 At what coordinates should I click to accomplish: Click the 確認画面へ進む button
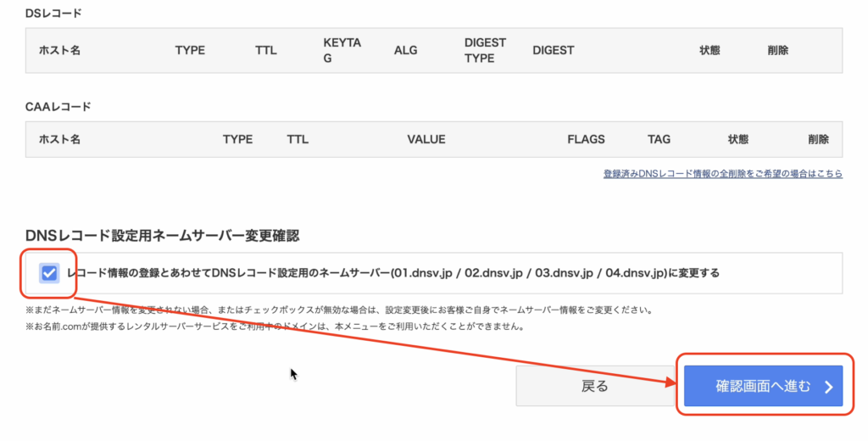tap(763, 387)
